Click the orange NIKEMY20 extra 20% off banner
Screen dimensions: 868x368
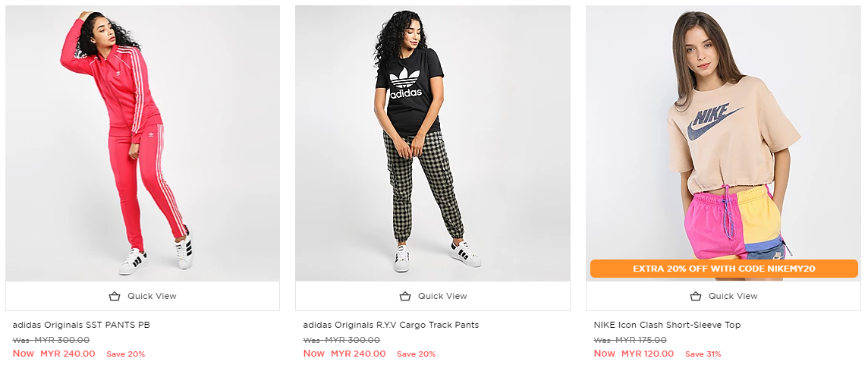[x=723, y=269]
